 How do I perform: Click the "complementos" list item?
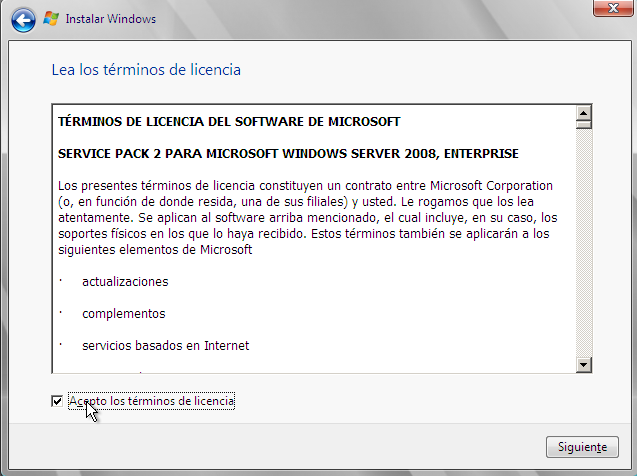[123, 314]
